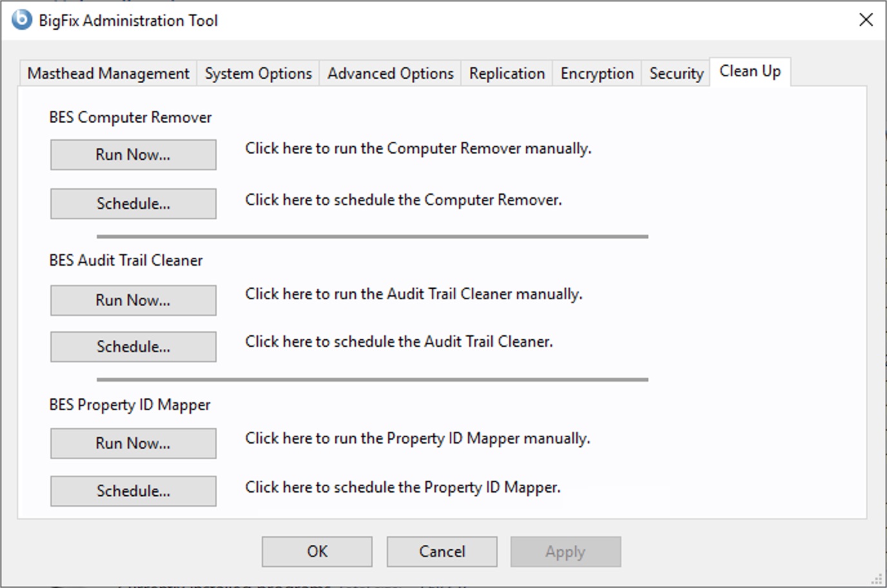Schedule the BES Computer Remover
The width and height of the screenshot is (887, 588).
133,204
